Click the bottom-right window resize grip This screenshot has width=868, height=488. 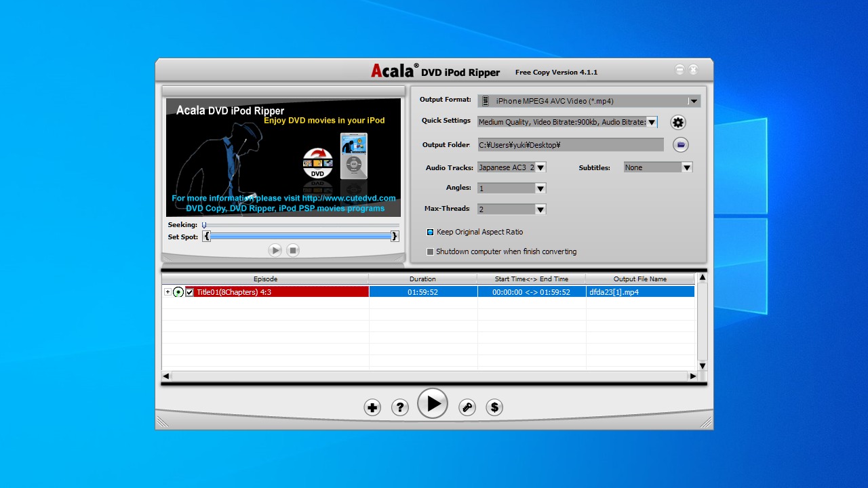point(707,423)
